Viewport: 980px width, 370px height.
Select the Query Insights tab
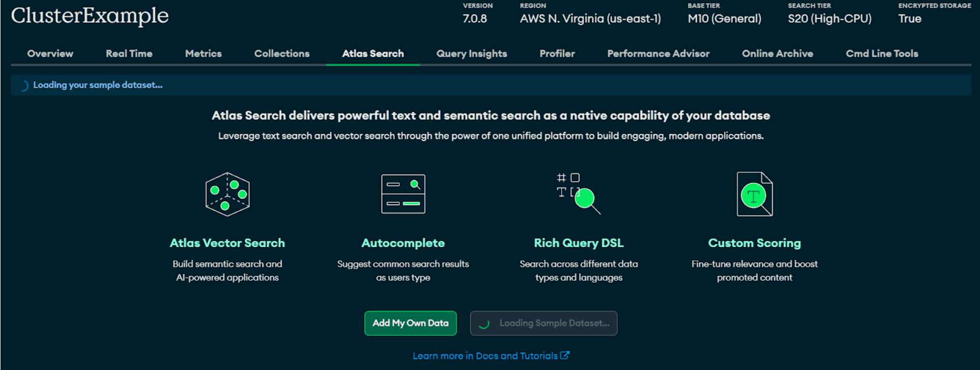click(x=471, y=53)
